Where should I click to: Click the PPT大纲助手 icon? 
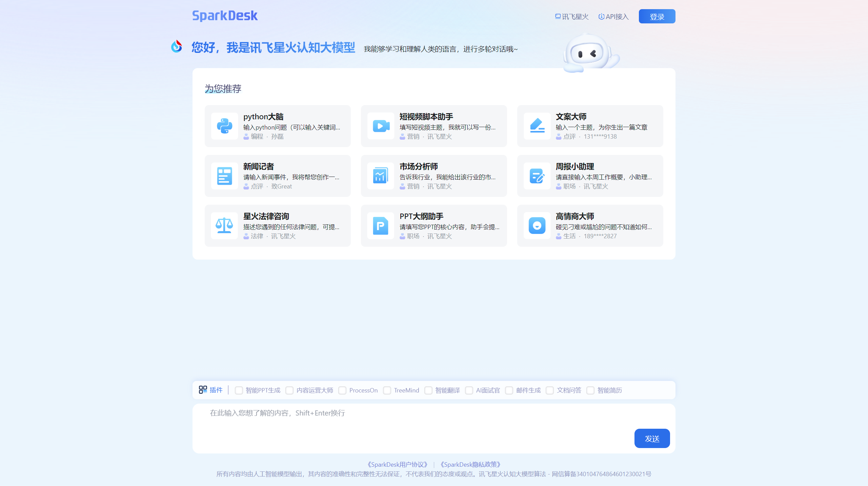[x=380, y=226]
